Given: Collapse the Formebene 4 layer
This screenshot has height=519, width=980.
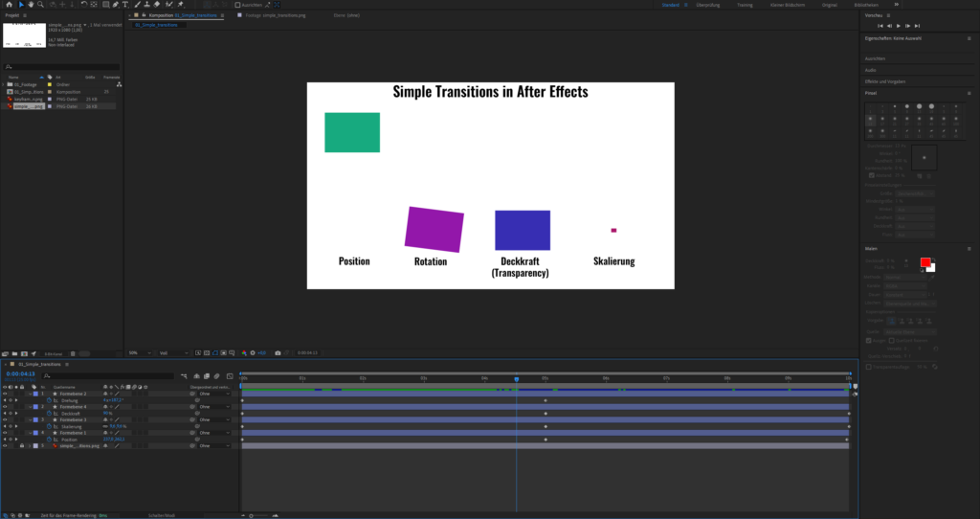Looking at the screenshot, I should point(30,406).
